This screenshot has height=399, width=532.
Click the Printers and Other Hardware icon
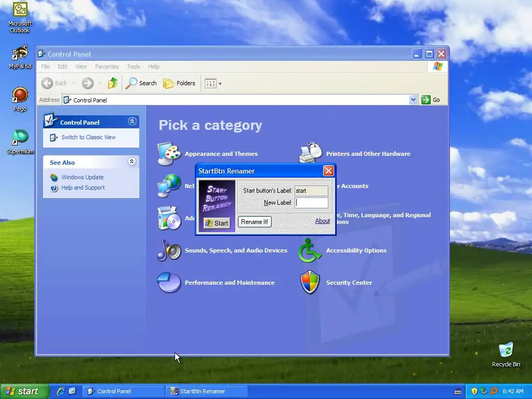coord(311,153)
